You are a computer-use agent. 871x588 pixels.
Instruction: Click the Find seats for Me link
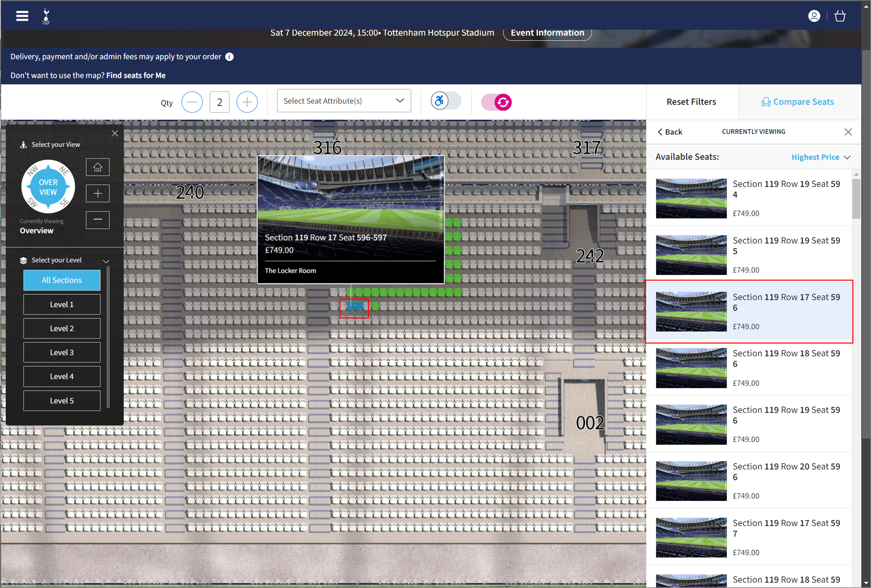click(136, 75)
